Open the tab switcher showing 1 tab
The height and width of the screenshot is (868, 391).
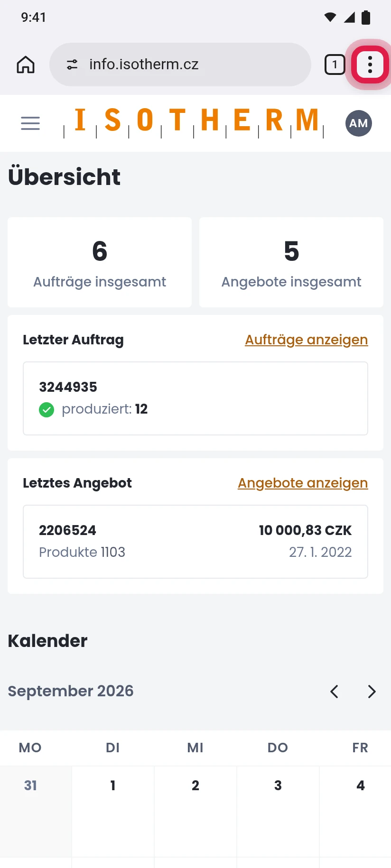pyautogui.click(x=335, y=65)
